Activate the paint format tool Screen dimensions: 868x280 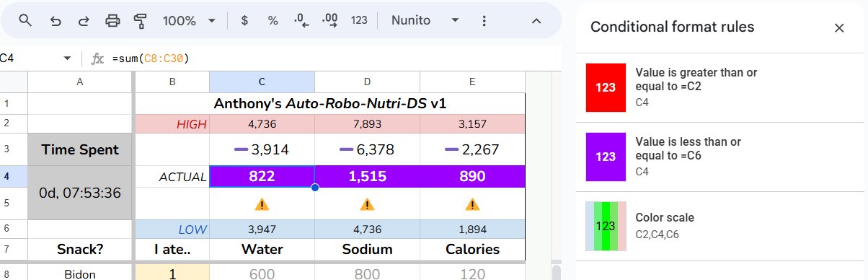[141, 20]
